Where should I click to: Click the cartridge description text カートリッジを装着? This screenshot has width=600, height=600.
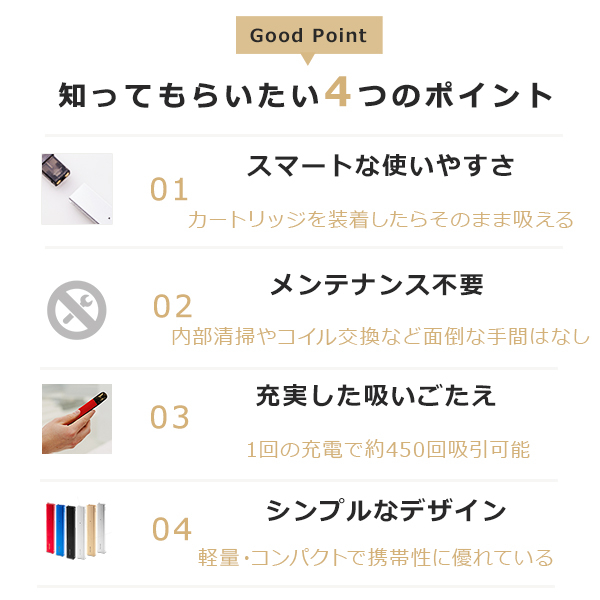coord(381,220)
